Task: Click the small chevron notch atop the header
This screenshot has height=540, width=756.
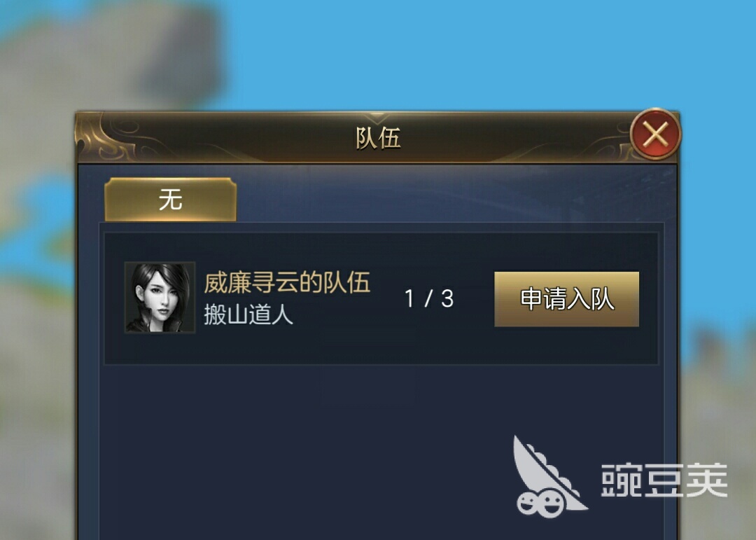Action: tap(377, 118)
